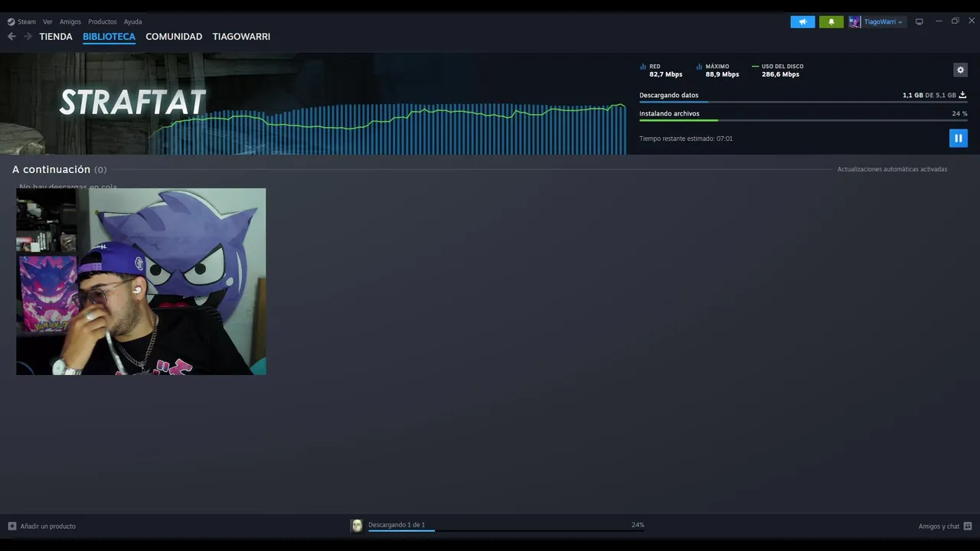Viewport: 980px width, 551px height.
Task: Open the TIAGOWARRI profile tab
Action: coord(241,37)
